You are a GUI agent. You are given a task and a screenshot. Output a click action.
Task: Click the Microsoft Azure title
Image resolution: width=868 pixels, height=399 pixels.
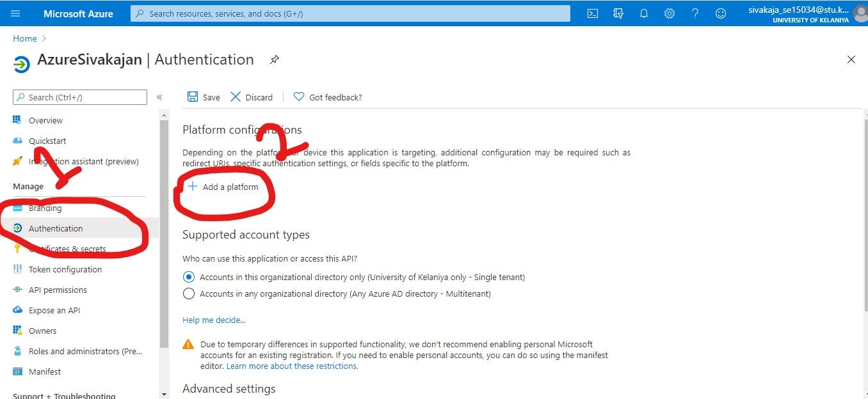click(78, 13)
